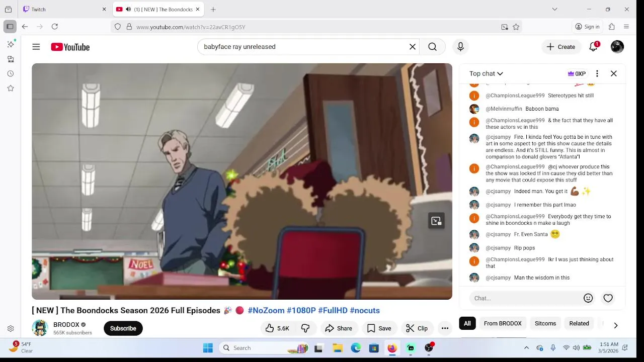Open browser extensions puzzle icon
This screenshot has height=362, width=644.
coord(612,27)
